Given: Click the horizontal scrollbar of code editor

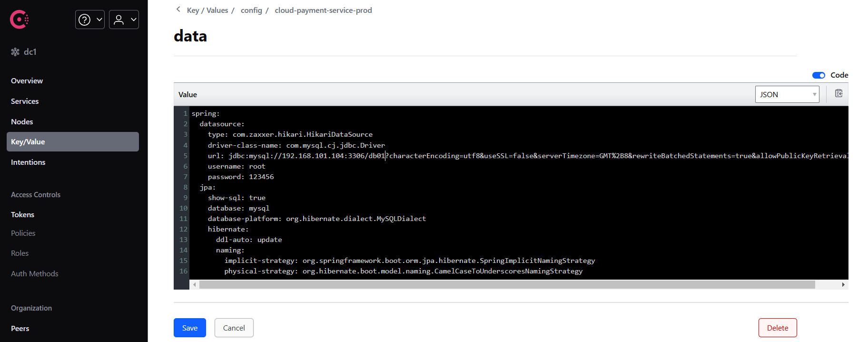Looking at the screenshot, I should coord(507,285).
